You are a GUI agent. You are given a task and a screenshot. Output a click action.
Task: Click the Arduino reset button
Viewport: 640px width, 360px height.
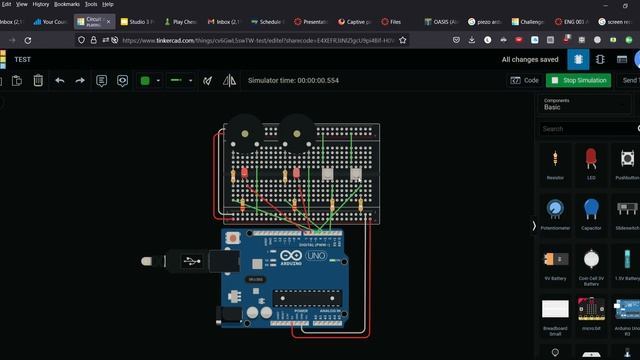[x=233, y=238]
